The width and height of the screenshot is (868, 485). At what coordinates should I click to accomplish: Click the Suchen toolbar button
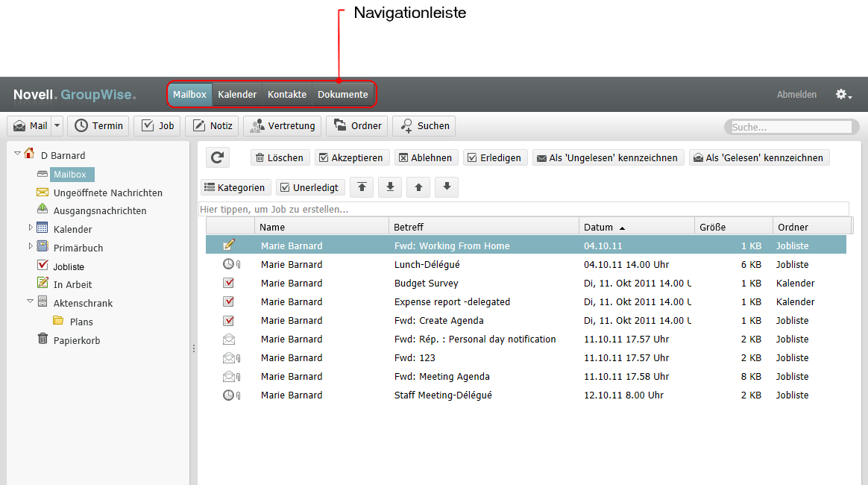(424, 125)
